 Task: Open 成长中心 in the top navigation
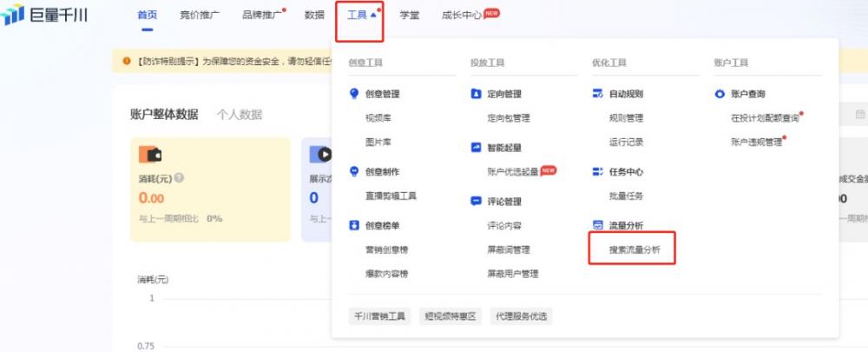click(462, 15)
